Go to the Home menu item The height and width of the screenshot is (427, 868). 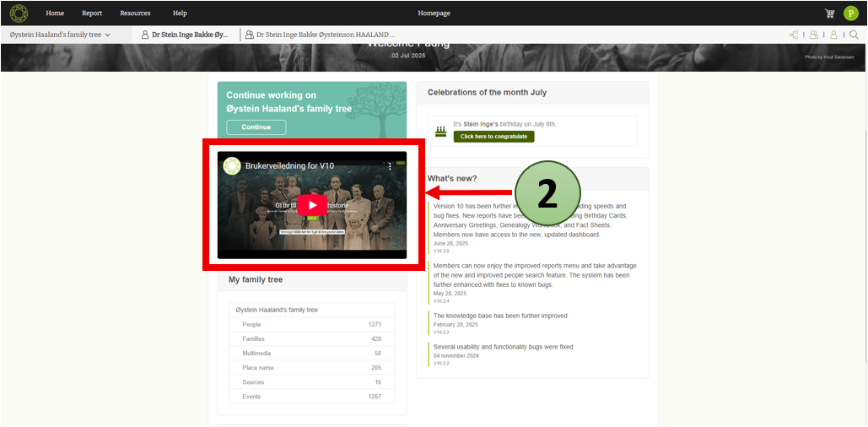[x=55, y=14]
